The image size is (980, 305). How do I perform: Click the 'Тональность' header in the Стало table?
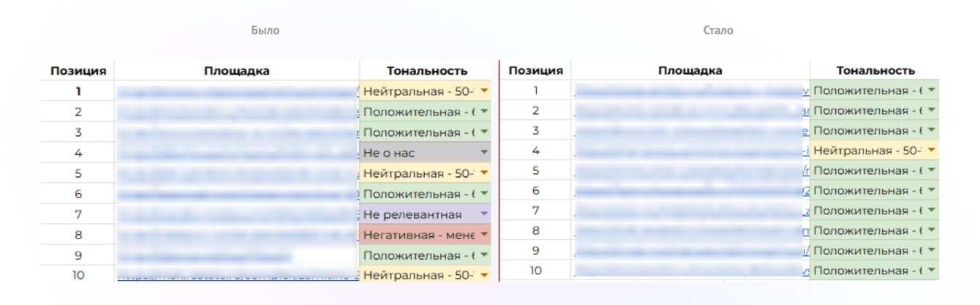click(x=875, y=70)
